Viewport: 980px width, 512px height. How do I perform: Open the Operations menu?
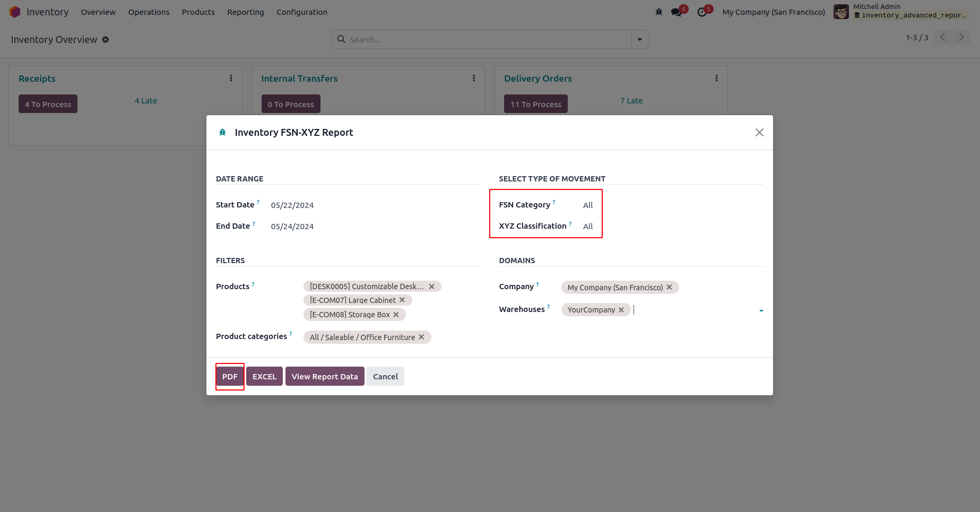pyautogui.click(x=149, y=12)
